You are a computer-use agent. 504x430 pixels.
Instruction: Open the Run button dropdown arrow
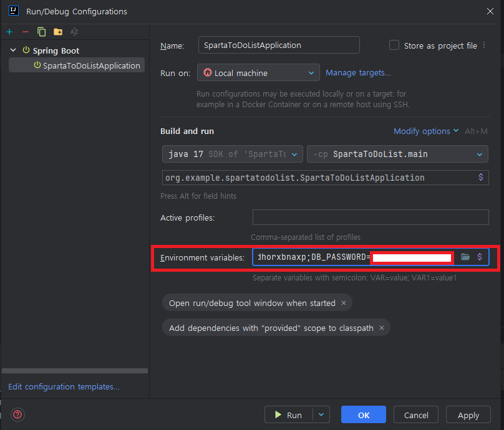[x=321, y=414]
